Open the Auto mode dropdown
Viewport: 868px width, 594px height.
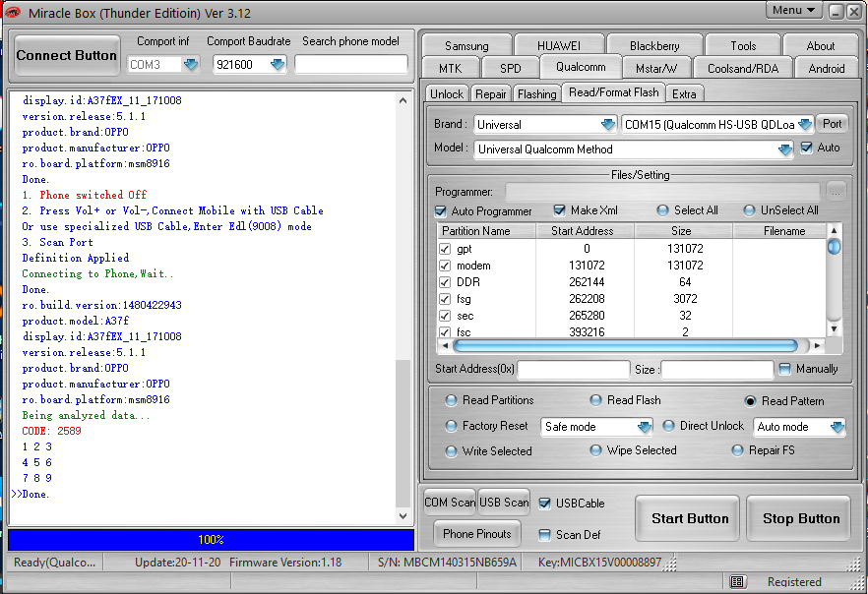click(837, 427)
